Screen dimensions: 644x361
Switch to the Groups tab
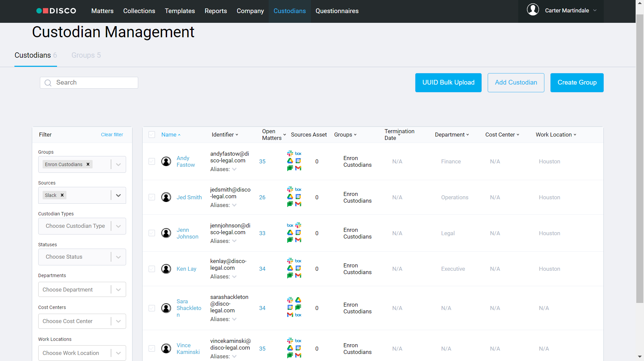[x=86, y=55]
